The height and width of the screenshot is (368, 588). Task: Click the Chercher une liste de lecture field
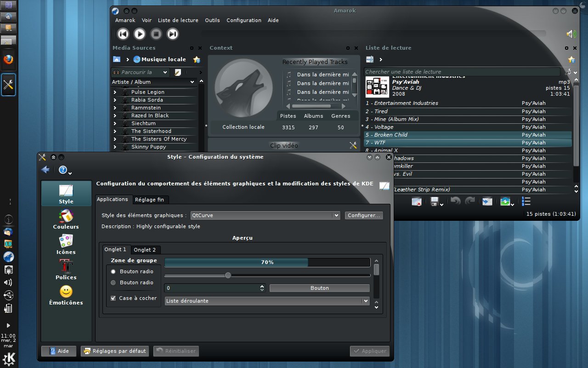(x=463, y=72)
